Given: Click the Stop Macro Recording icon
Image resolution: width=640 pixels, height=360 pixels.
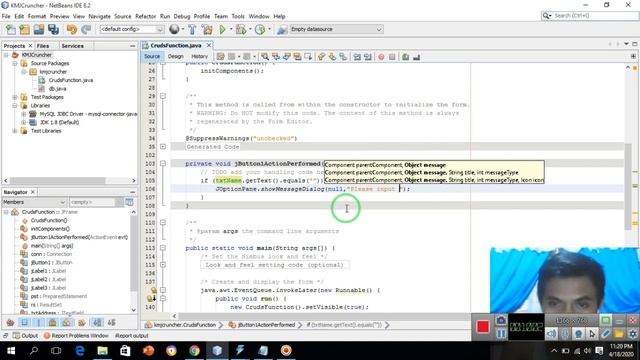Looking at the screenshot, I should 392,57.
